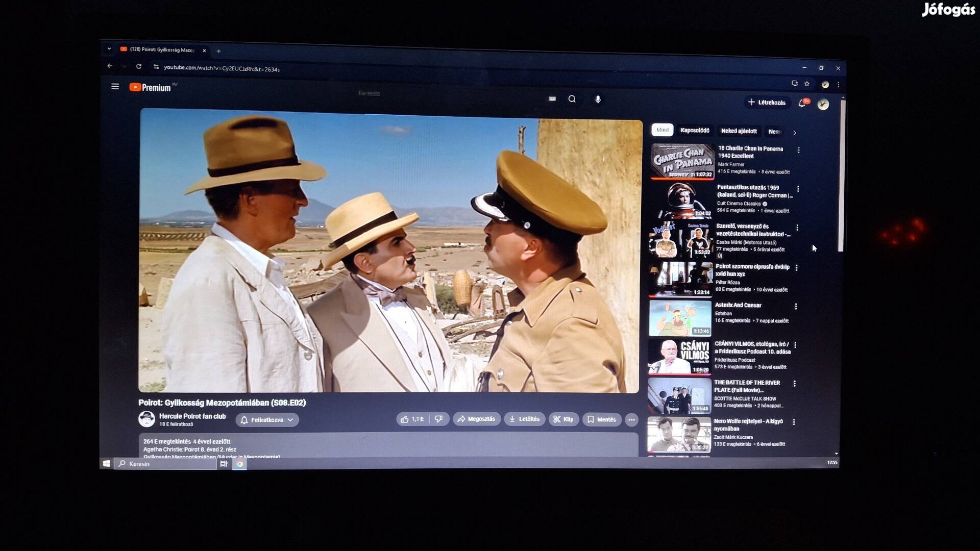Start voice search with the microphone icon
This screenshot has width=980, height=551.
click(x=598, y=99)
